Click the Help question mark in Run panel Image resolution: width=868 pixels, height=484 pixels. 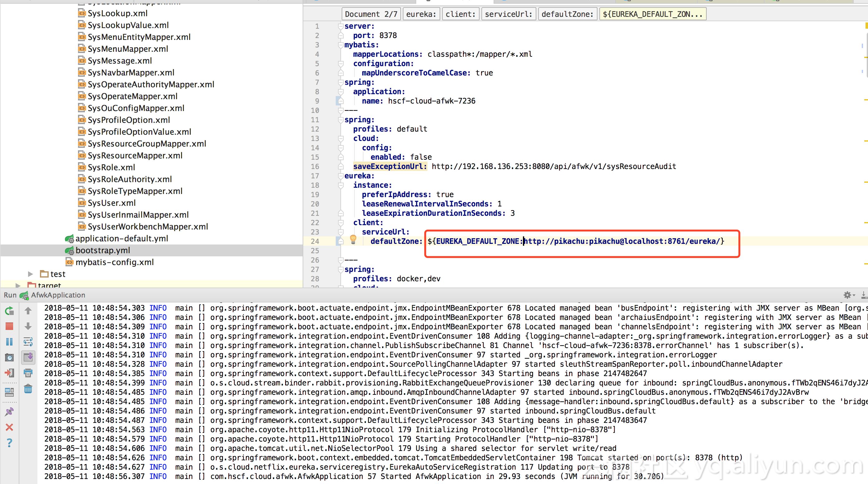(x=9, y=443)
